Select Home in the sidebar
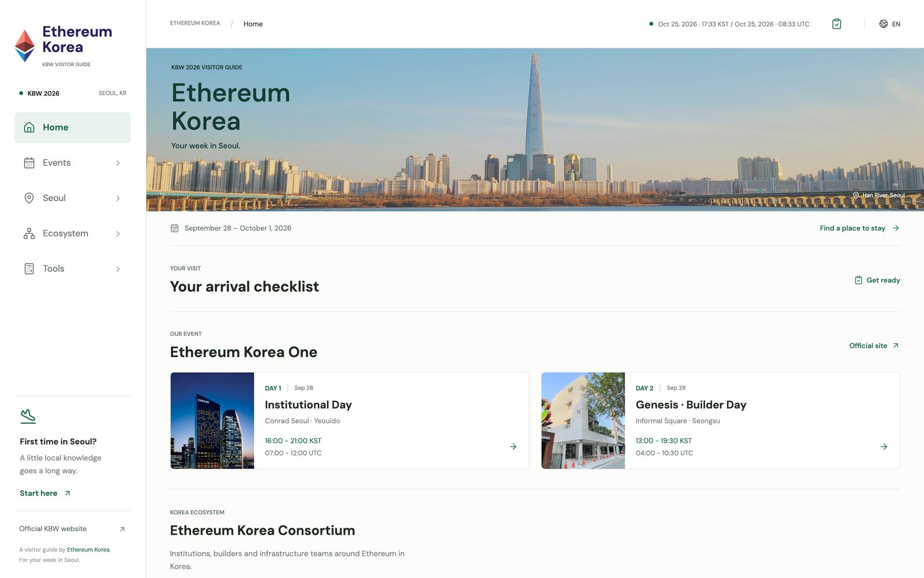Screen dimensions: 924x578 click(x=73, y=128)
